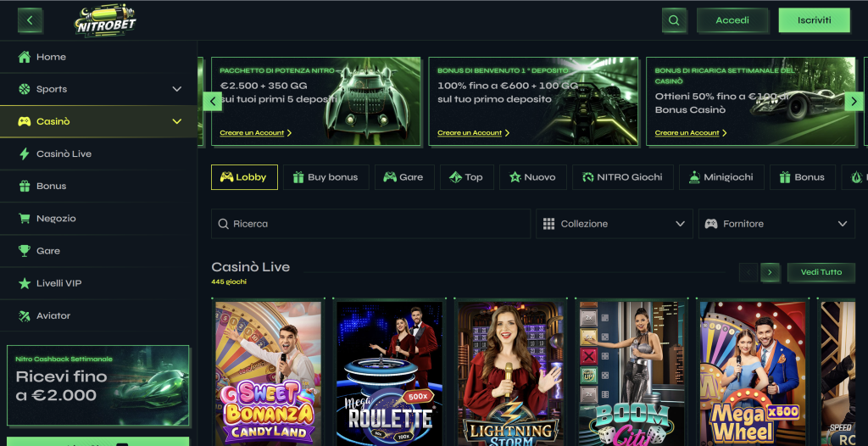Open Aviator in the sidebar

tap(98, 315)
